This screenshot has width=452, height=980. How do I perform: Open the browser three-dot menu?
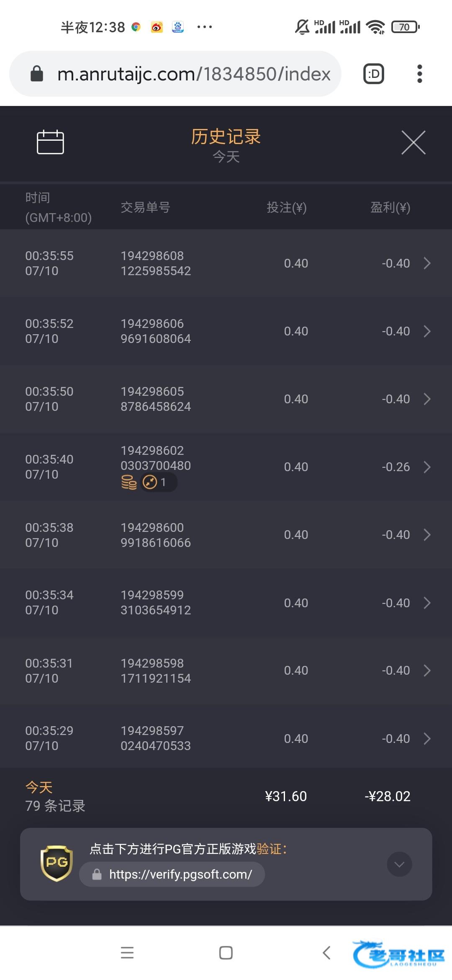pos(419,74)
